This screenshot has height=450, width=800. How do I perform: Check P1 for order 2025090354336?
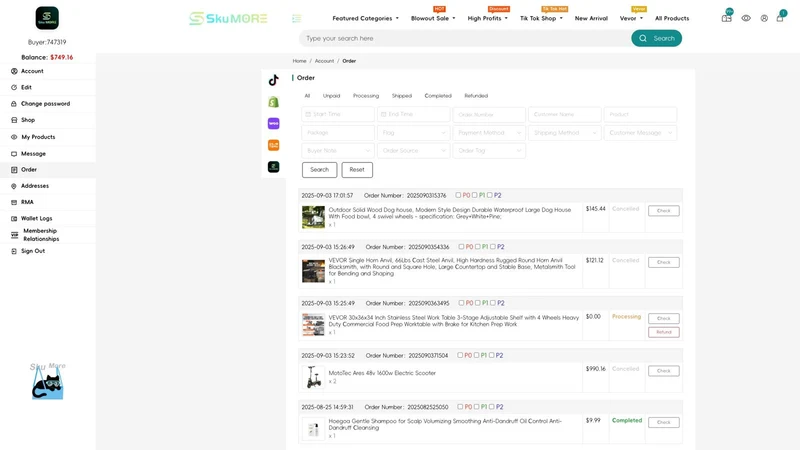tap(478, 246)
